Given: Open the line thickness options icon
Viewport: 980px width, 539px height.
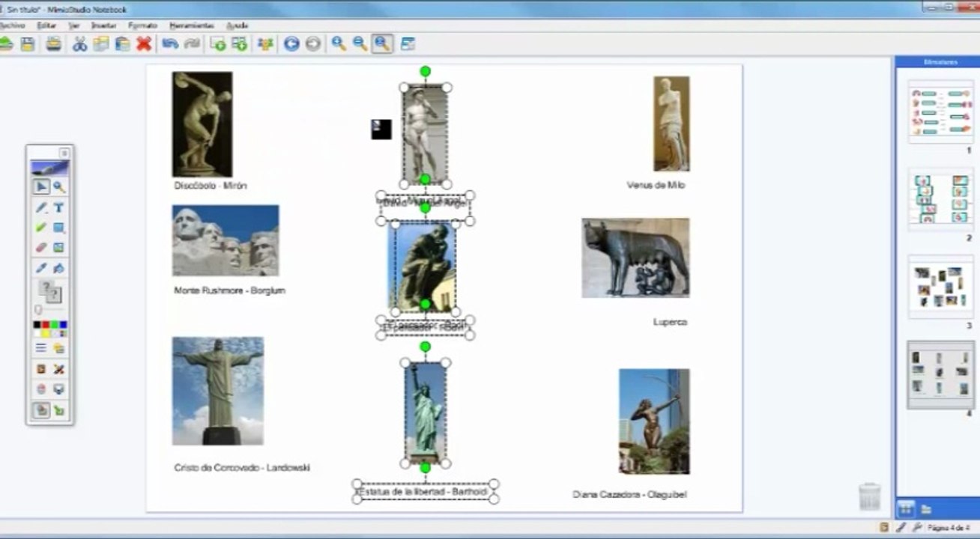Looking at the screenshot, I should coord(41,348).
